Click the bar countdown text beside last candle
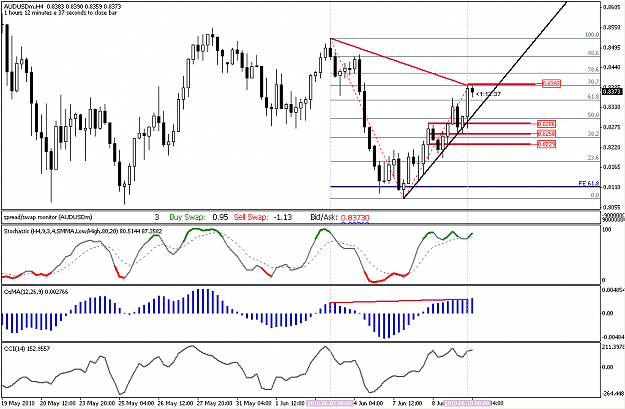Image resolution: width=625 pixels, height=409 pixels. coord(489,94)
